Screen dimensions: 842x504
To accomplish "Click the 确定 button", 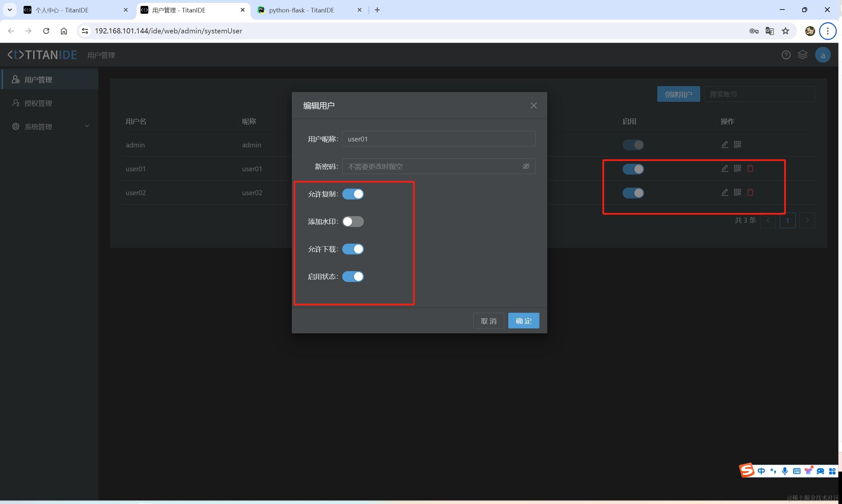I will point(523,321).
